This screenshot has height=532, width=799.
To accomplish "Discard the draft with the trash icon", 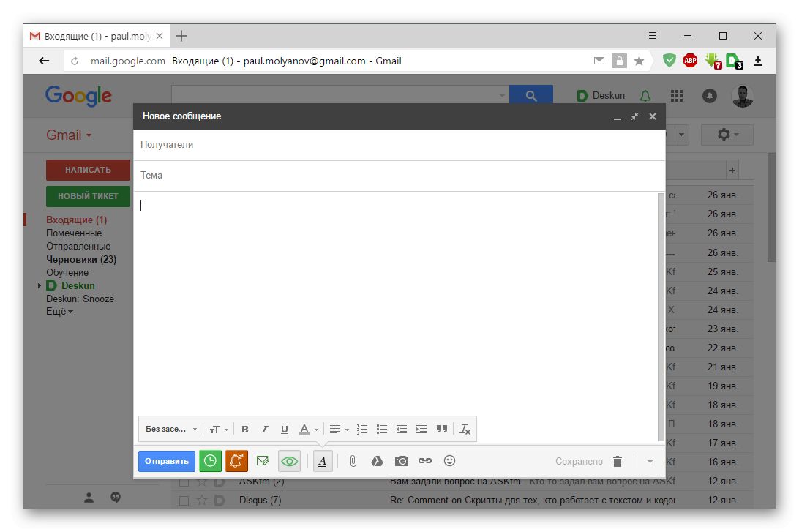I will click(x=618, y=461).
